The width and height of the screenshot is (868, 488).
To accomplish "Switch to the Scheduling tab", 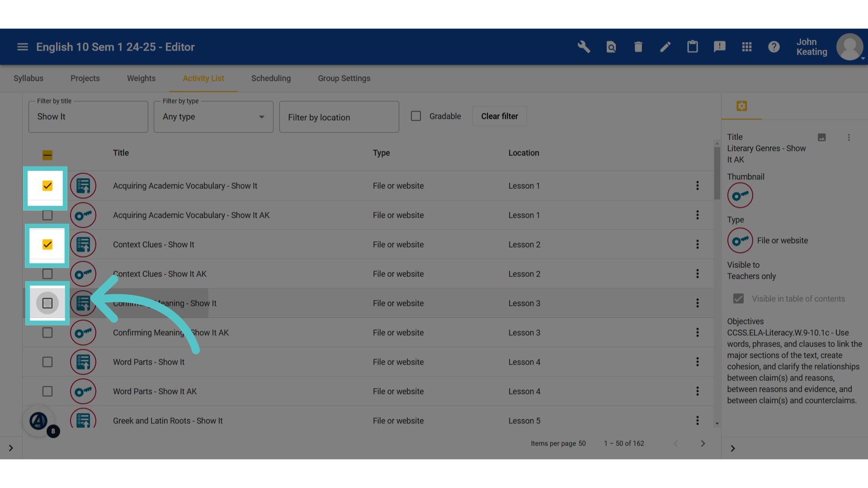I will tap(271, 78).
